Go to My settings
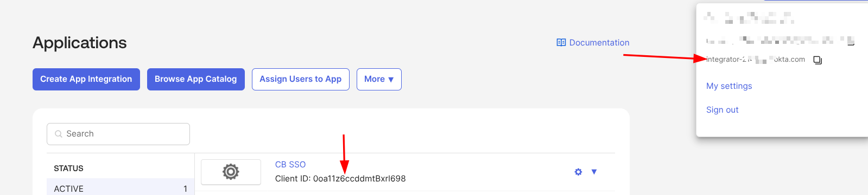 (x=729, y=86)
